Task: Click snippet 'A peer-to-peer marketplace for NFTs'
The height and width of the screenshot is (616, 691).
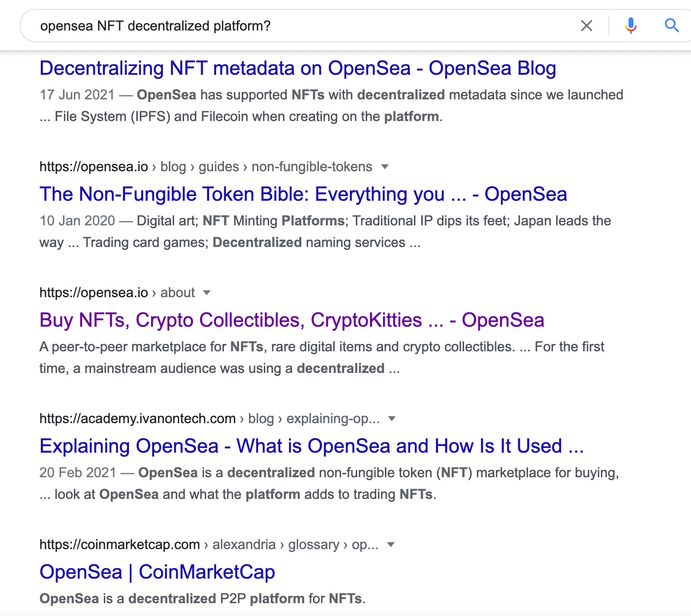Action: tap(152, 347)
